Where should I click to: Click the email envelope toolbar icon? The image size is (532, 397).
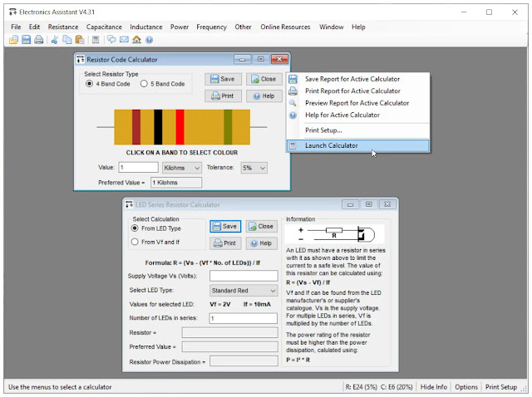coord(124,40)
